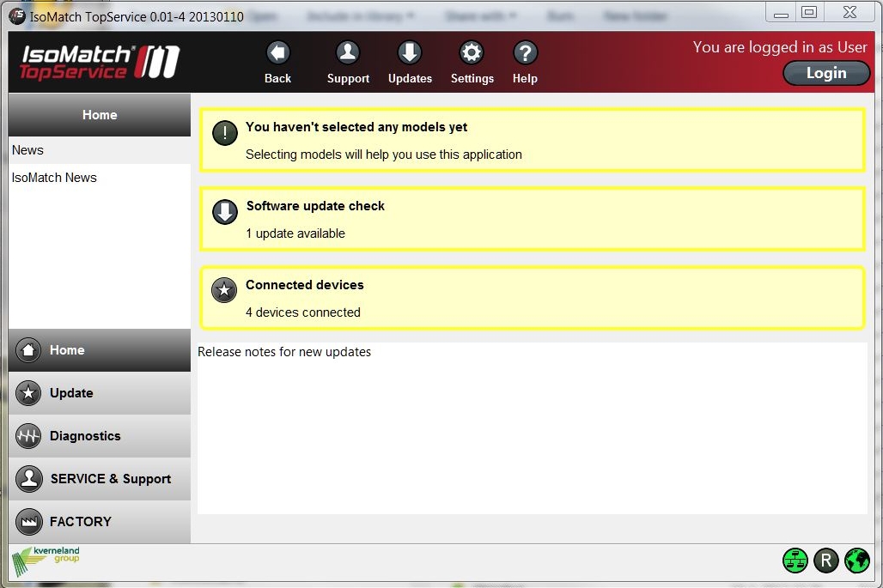Click the Back arrow icon in toolbar
This screenshot has width=883, height=588.
pyautogui.click(x=277, y=54)
